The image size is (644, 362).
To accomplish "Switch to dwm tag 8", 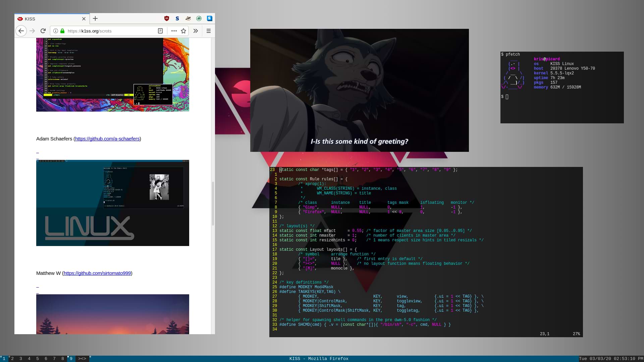I will (63, 359).
